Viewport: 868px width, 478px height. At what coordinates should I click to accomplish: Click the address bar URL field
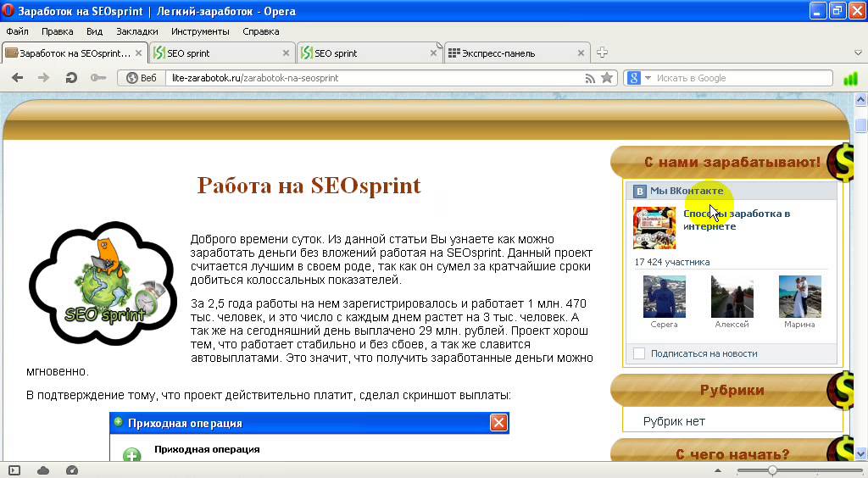374,78
